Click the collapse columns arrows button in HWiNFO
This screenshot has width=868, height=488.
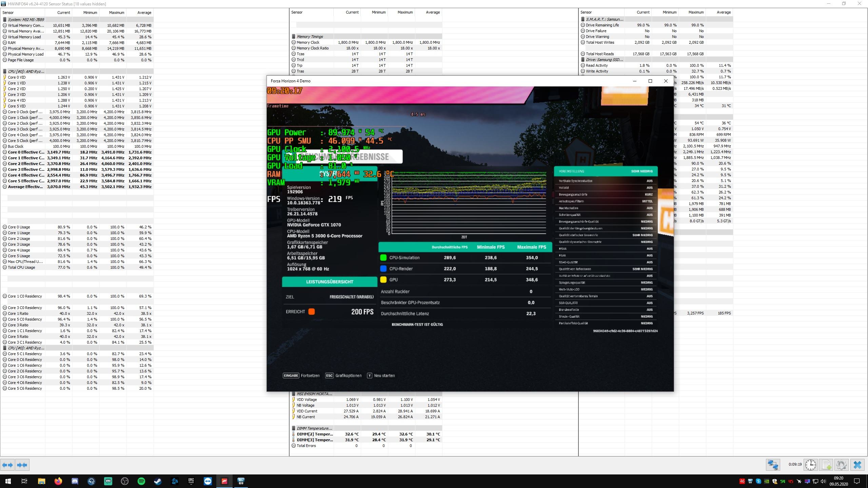click(22, 465)
